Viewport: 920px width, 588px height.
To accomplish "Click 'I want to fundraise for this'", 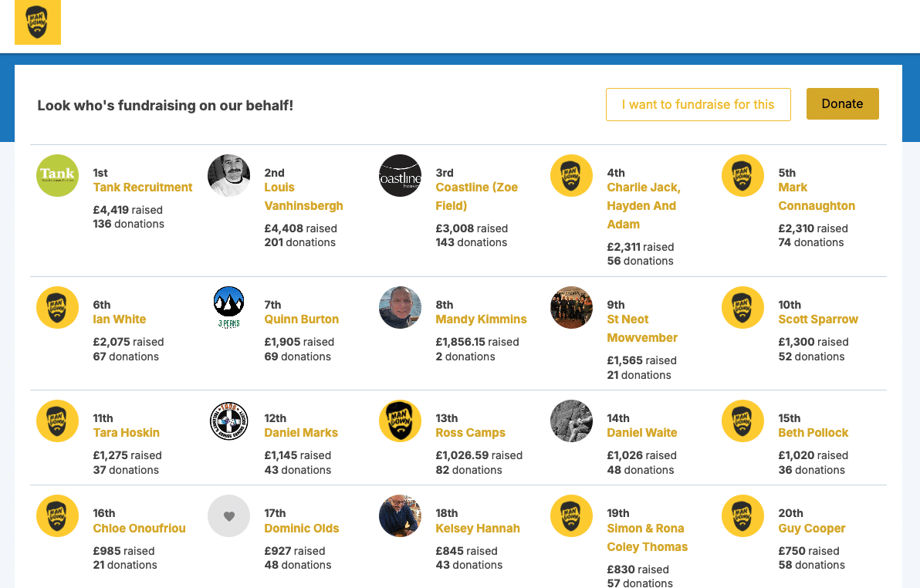I will [x=698, y=104].
